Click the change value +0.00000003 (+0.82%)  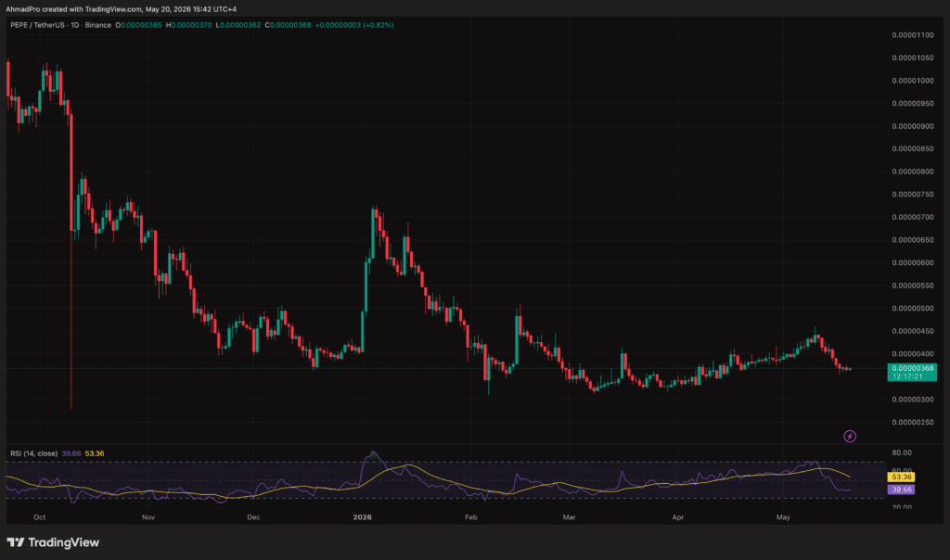click(x=354, y=25)
